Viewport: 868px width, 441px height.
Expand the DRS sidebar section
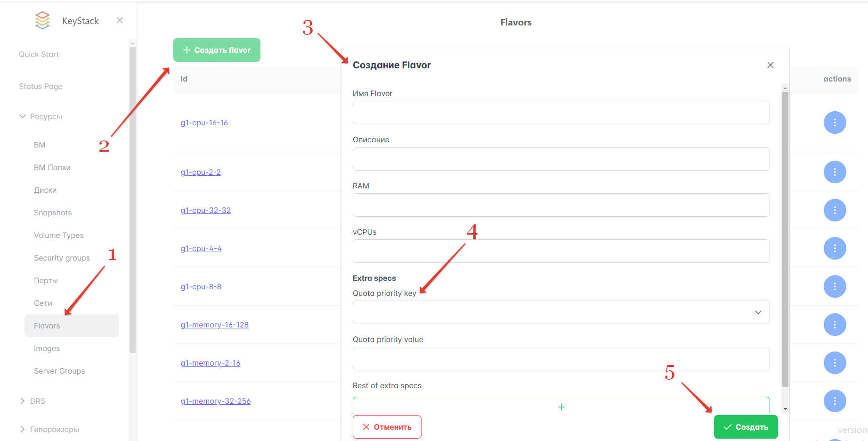point(23,401)
